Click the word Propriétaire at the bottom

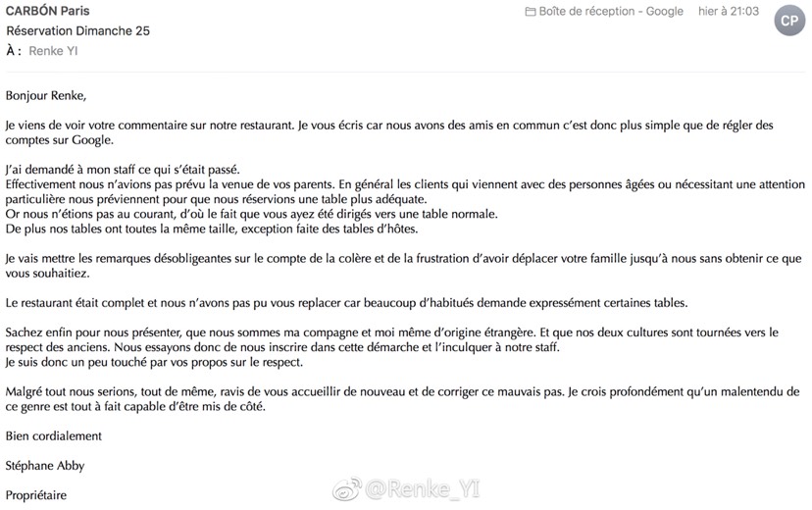tap(36, 495)
